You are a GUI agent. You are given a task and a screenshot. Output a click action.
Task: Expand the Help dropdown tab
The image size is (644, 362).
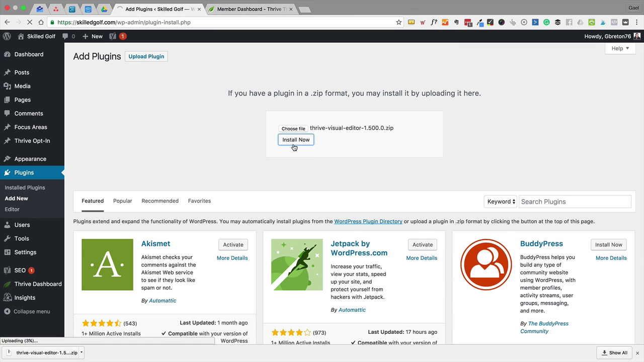620,48
